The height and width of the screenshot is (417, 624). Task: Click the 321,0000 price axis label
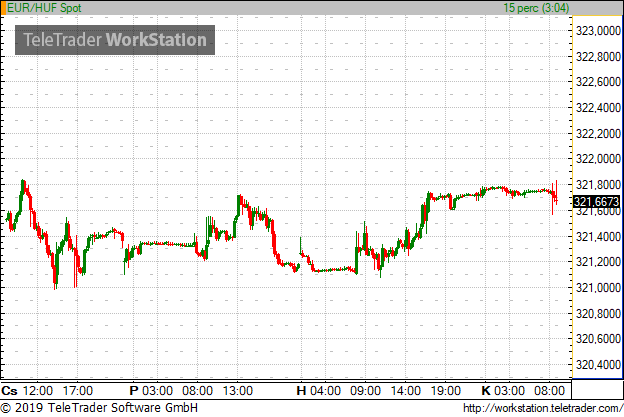tap(598, 288)
